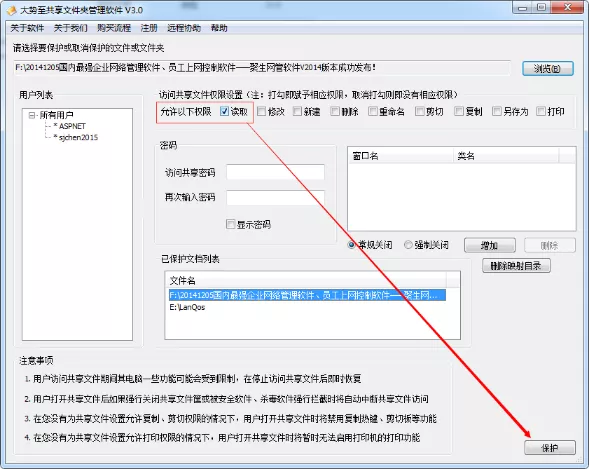589x469 pixels.
Task: Toggle the 显示密码 checkbox
Action: tap(230, 224)
